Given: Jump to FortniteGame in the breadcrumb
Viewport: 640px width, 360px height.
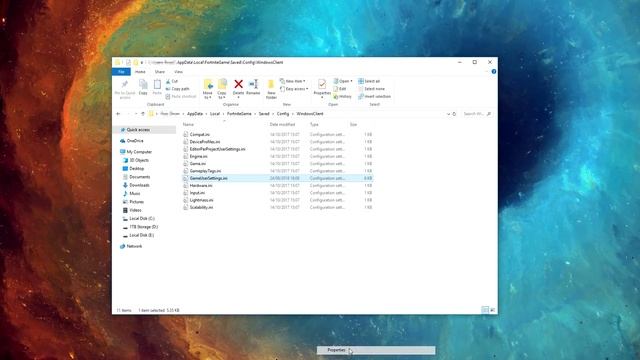Looking at the screenshot, I should [x=239, y=114].
